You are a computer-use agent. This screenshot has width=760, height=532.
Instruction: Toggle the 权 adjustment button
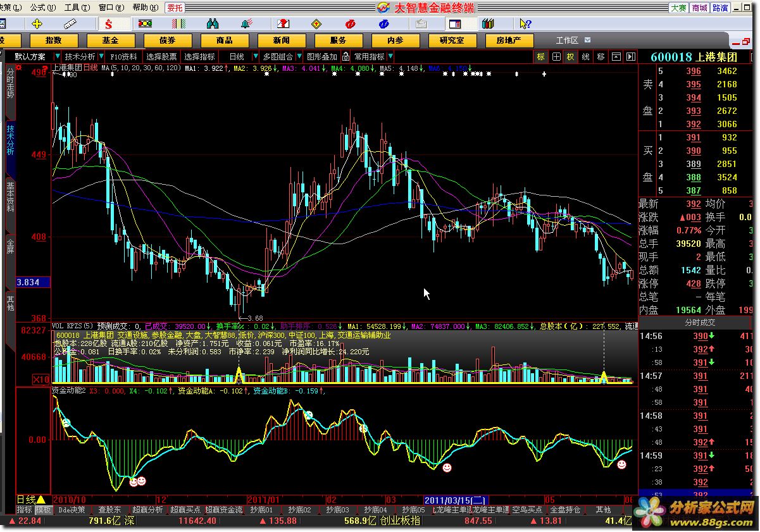point(571,56)
